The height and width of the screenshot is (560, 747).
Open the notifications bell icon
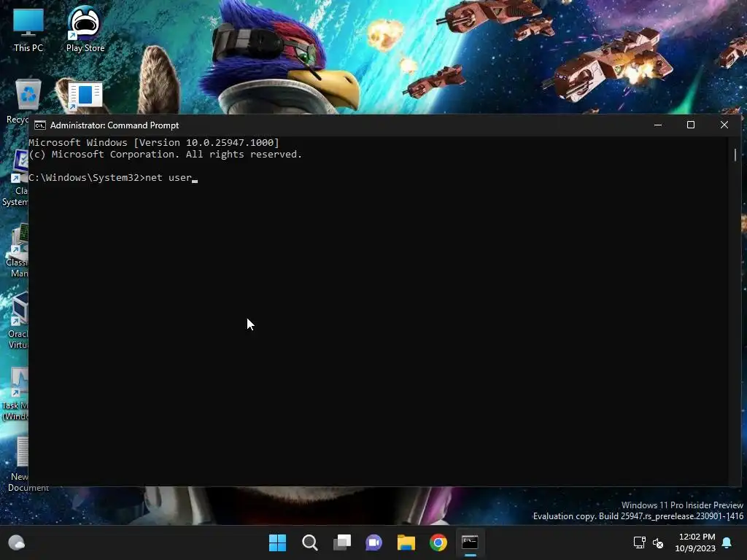(x=727, y=542)
